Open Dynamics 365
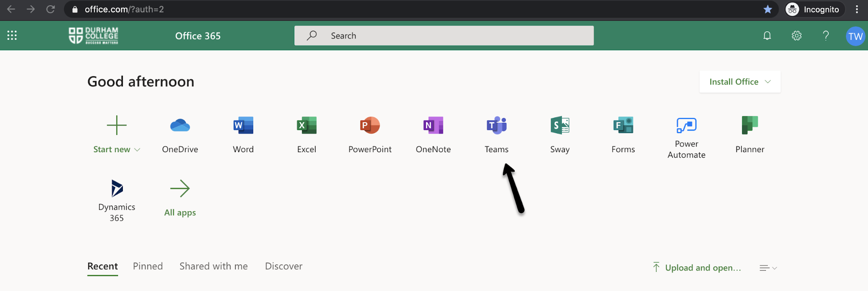The width and height of the screenshot is (868, 291). click(117, 201)
